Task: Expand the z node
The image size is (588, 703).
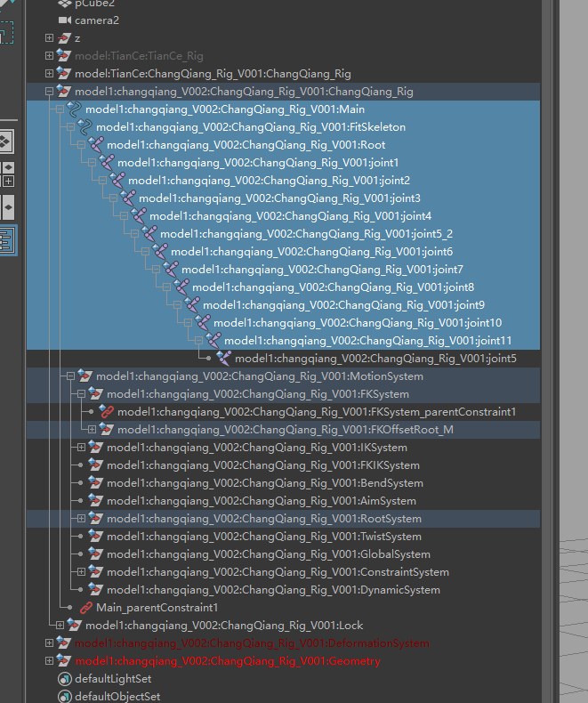Action: pos(49,38)
